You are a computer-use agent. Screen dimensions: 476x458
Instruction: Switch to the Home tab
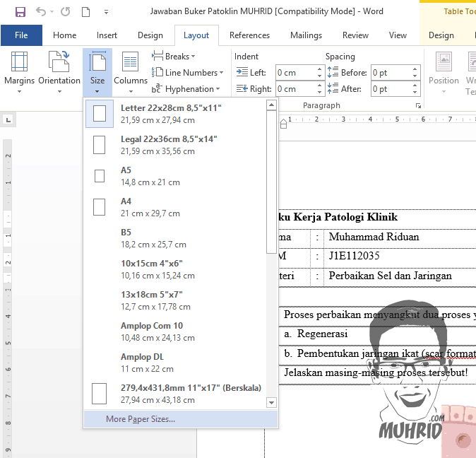pos(65,35)
